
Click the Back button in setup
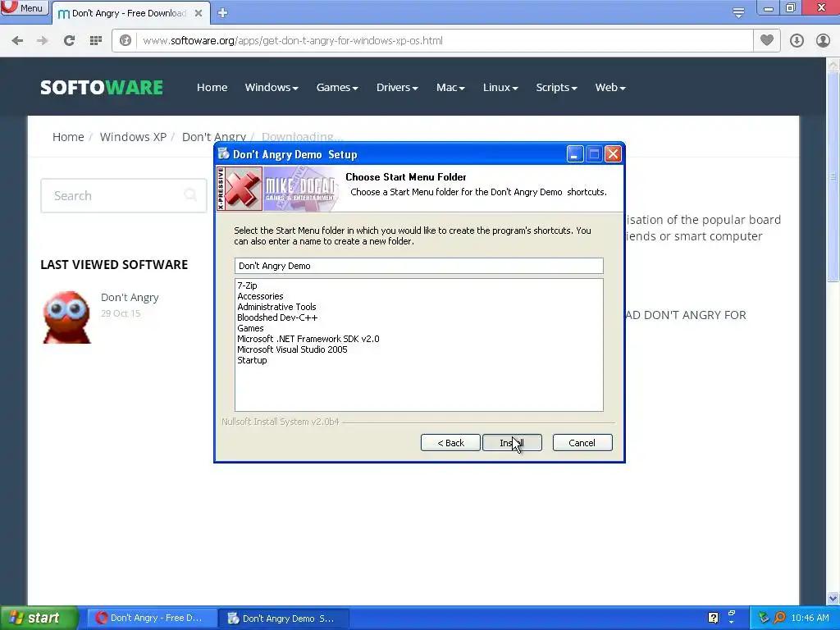tap(450, 443)
